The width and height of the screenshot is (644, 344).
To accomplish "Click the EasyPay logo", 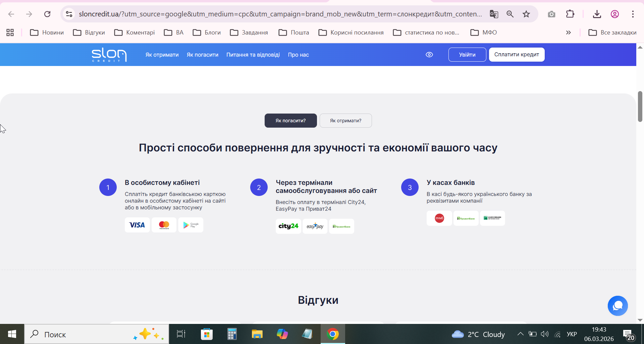I will click(x=315, y=226).
